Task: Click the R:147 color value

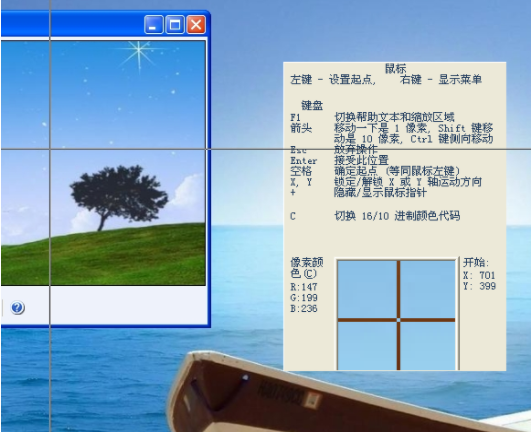Action: click(x=304, y=287)
